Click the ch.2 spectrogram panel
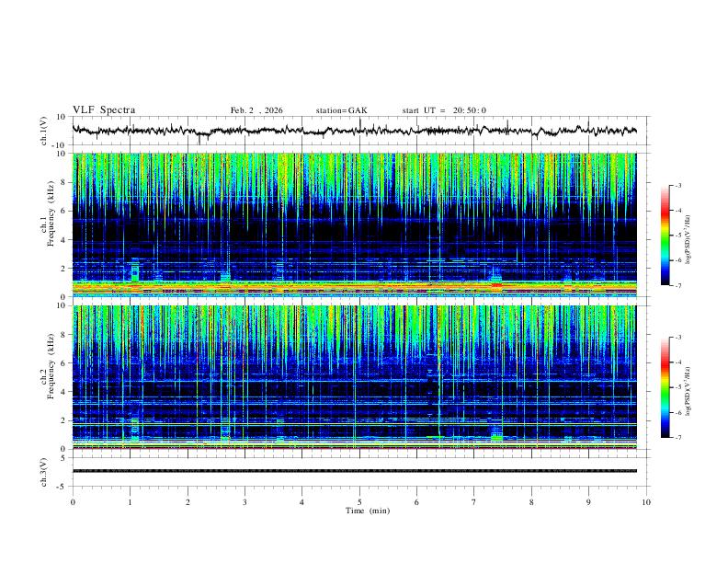Image resolution: width=728 pixels, height=563 pixels. [354, 377]
